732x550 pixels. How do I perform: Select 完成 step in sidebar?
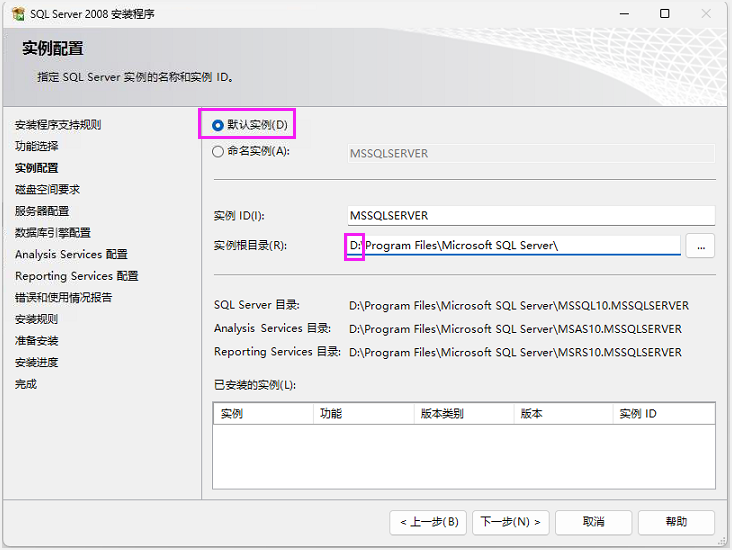click(x=26, y=384)
